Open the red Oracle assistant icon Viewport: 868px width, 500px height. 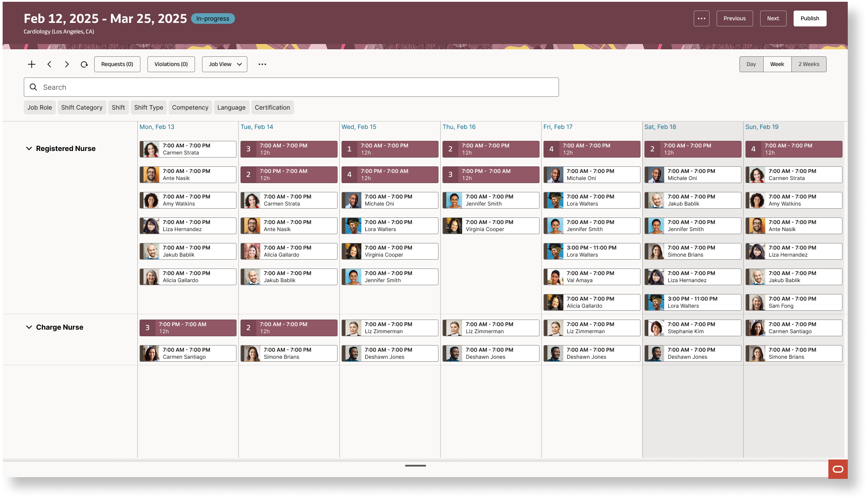[x=838, y=469]
